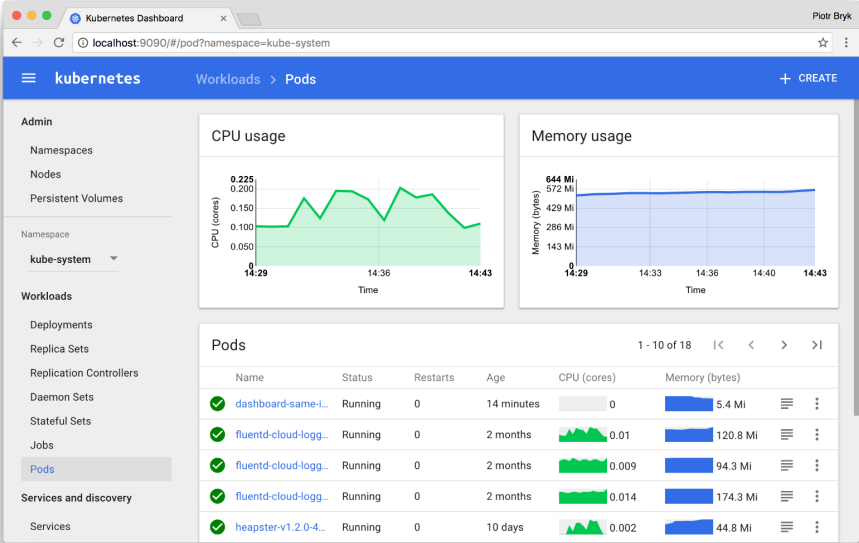The height and width of the screenshot is (543, 859).
Task: Select Deployments in the sidebar
Action: tap(61, 325)
